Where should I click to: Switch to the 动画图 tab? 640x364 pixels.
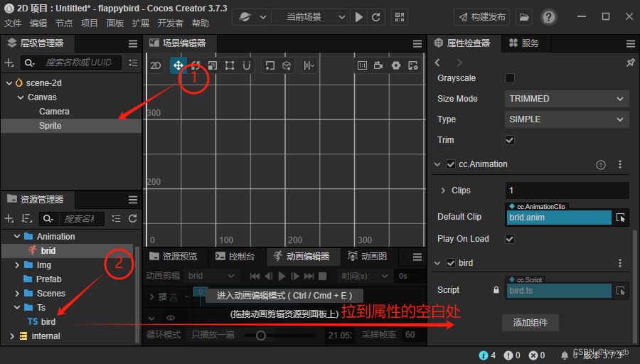[x=368, y=256]
